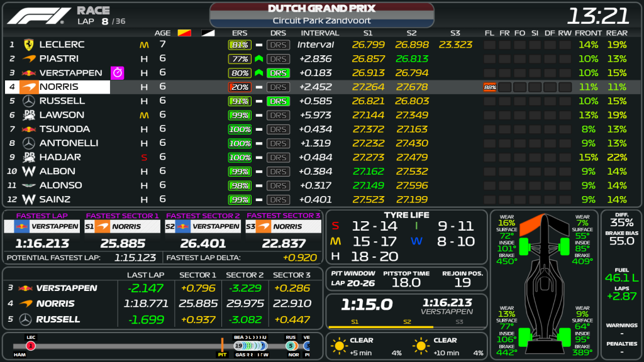Click the sun icon for +5 min forecast
This screenshot has height=362, width=644.
[x=339, y=346]
